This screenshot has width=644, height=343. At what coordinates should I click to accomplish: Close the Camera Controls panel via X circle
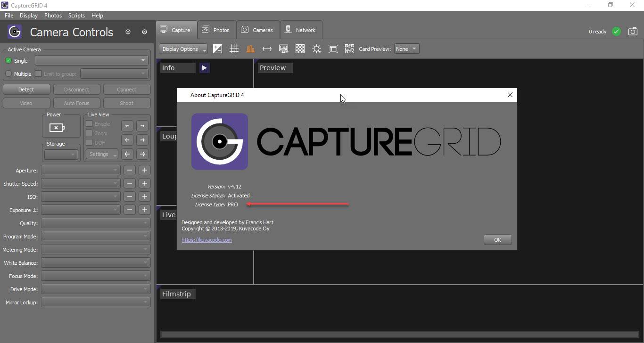tap(144, 32)
